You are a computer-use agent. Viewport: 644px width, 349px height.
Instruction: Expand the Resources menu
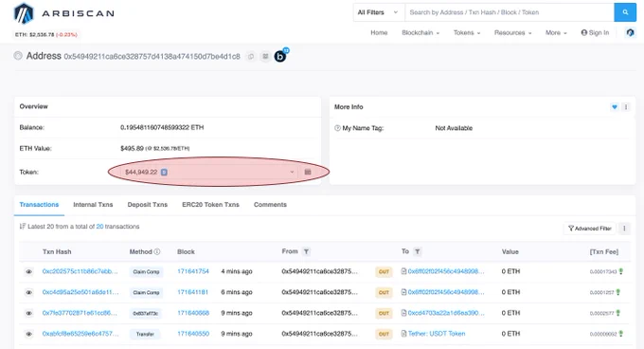tap(513, 32)
